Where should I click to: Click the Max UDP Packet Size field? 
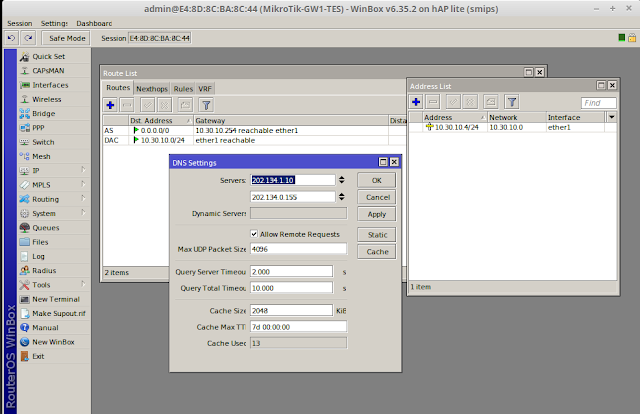click(298, 249)
